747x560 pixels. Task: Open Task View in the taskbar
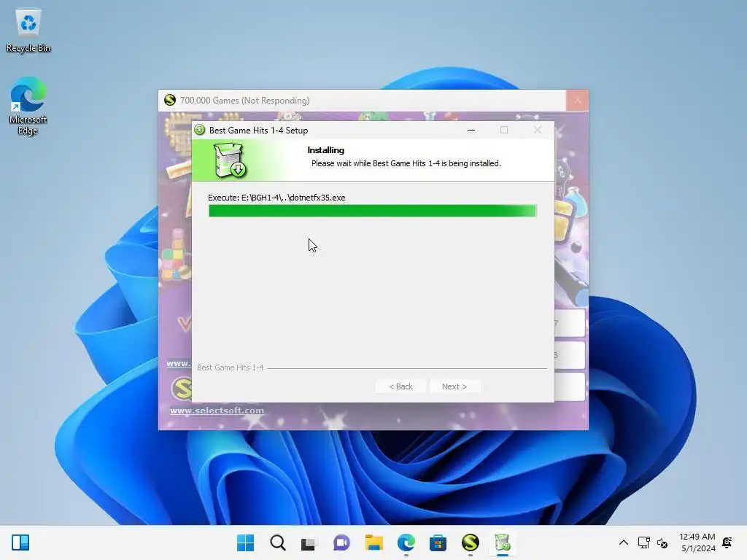click(309, 542)
